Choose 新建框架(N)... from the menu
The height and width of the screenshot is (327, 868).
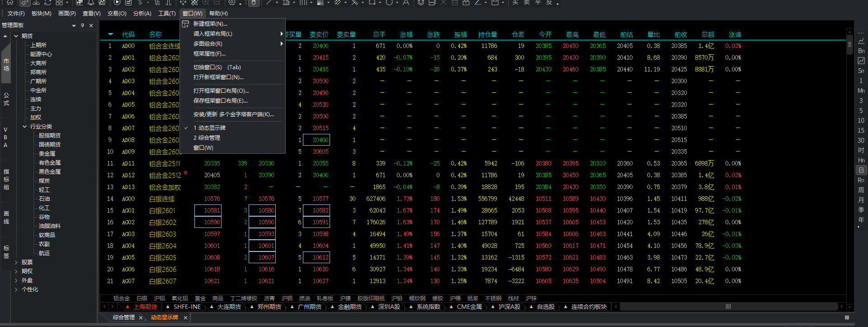click(x=210, y=24)
